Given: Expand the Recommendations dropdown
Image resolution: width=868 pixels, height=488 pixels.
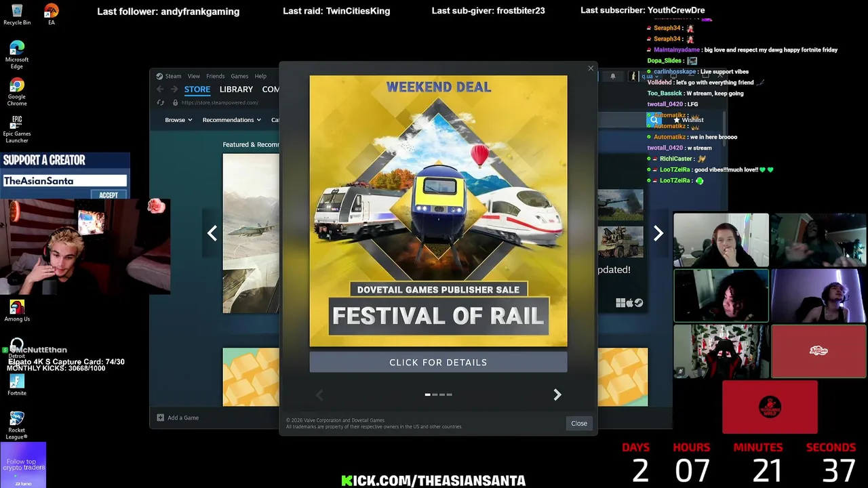Looking at the screenshot, I should [231, 120].
